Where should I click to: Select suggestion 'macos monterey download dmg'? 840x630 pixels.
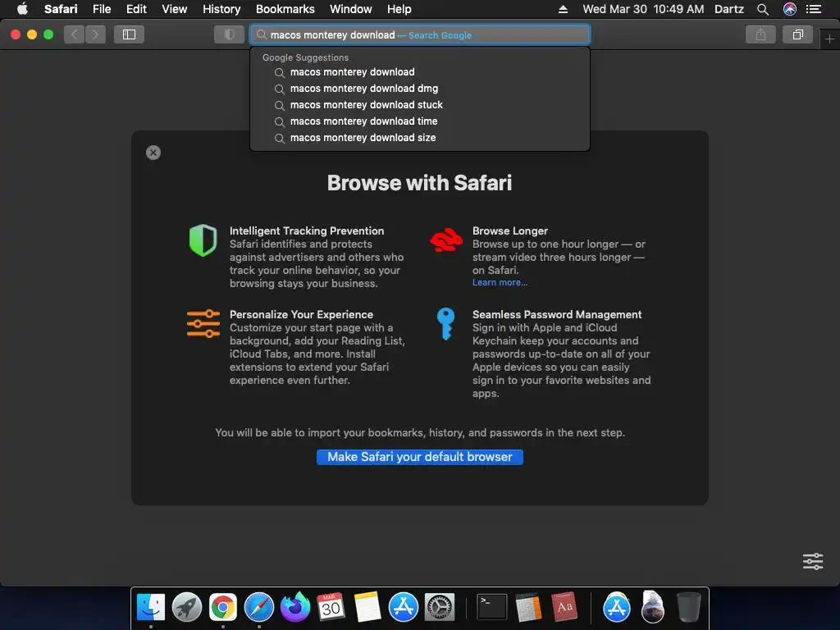[420, 89]
